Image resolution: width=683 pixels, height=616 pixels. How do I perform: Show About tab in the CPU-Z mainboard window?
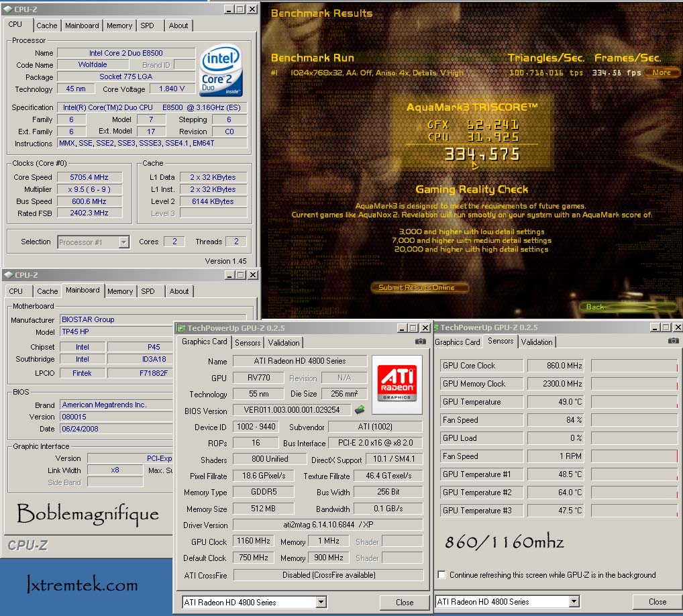179,291
